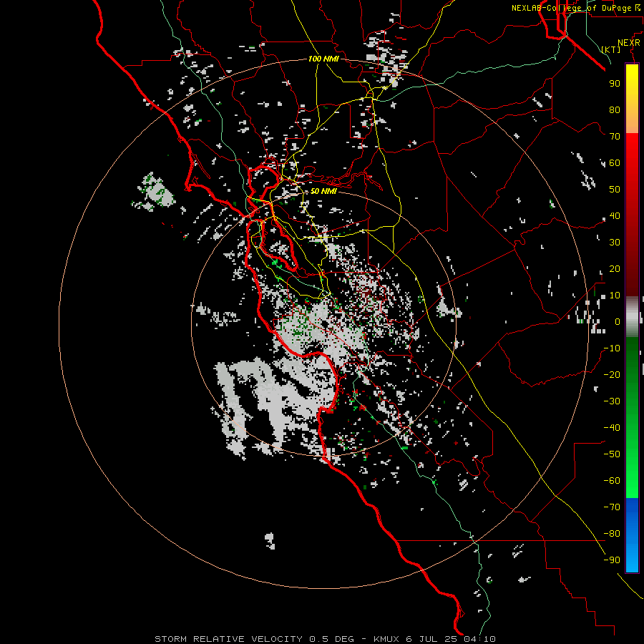Click the [KT] units label
644x644 pixels.
(611, 49)
